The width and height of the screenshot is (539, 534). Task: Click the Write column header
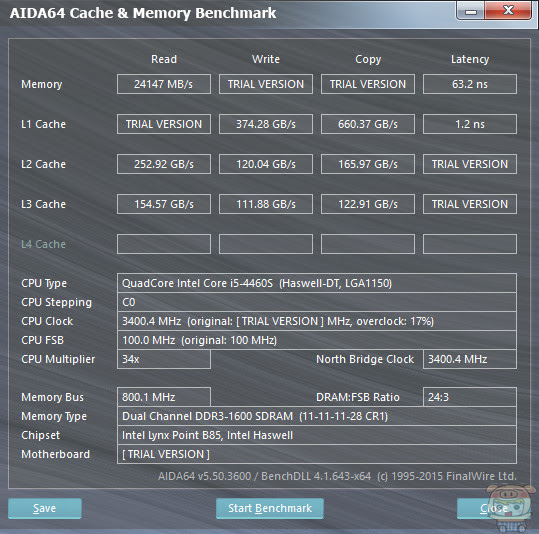(266, 59)
